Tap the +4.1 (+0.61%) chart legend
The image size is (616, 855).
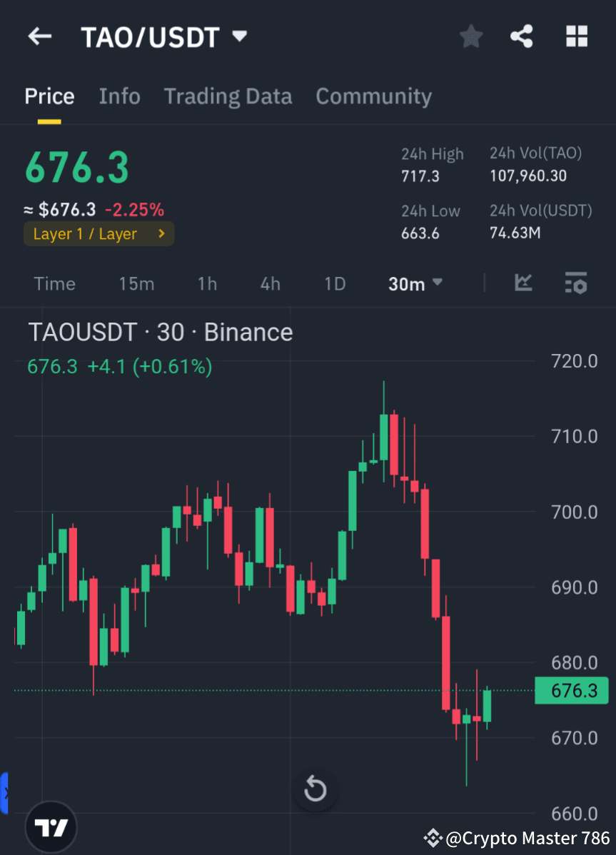pos(150,366)
